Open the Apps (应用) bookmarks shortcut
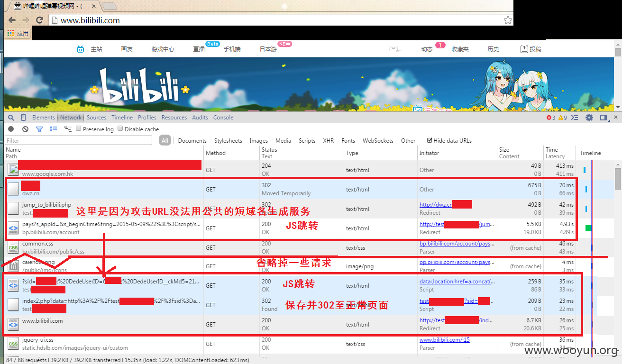 18,34
